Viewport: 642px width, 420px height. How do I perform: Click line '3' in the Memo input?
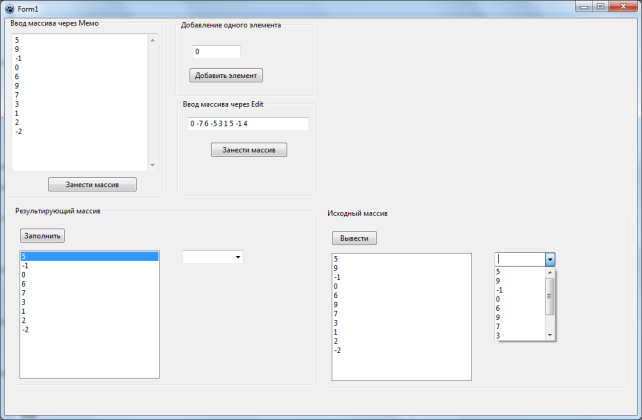tap(17, 104)
